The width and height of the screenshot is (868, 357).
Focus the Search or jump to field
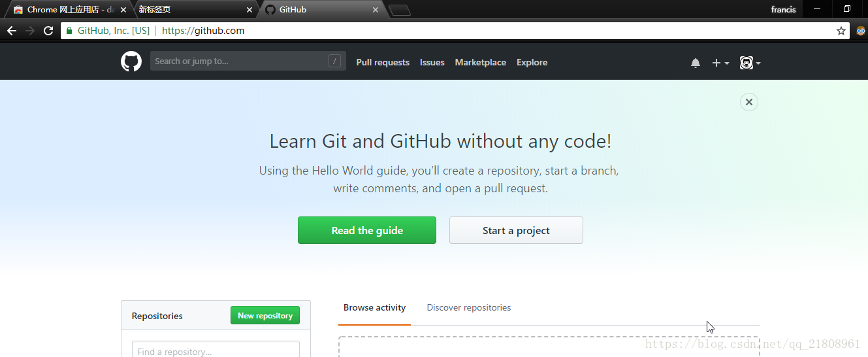[248, 61]
